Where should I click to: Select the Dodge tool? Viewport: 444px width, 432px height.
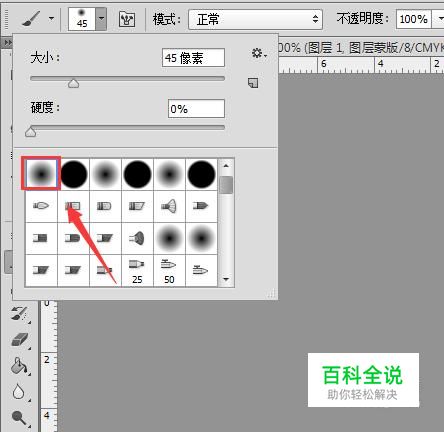click(x=19, y=418)
